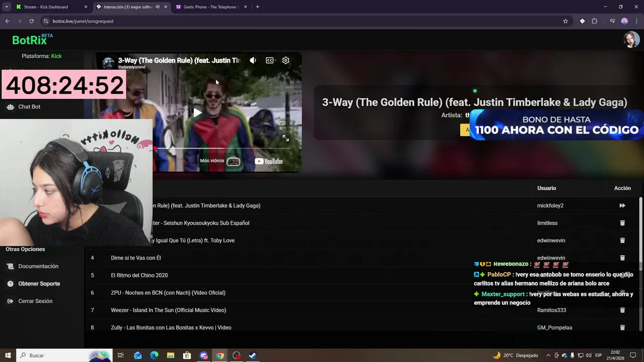644x362 pixels.
Task: Click the Windows Buscar search box
Action: tap(64, 355)
